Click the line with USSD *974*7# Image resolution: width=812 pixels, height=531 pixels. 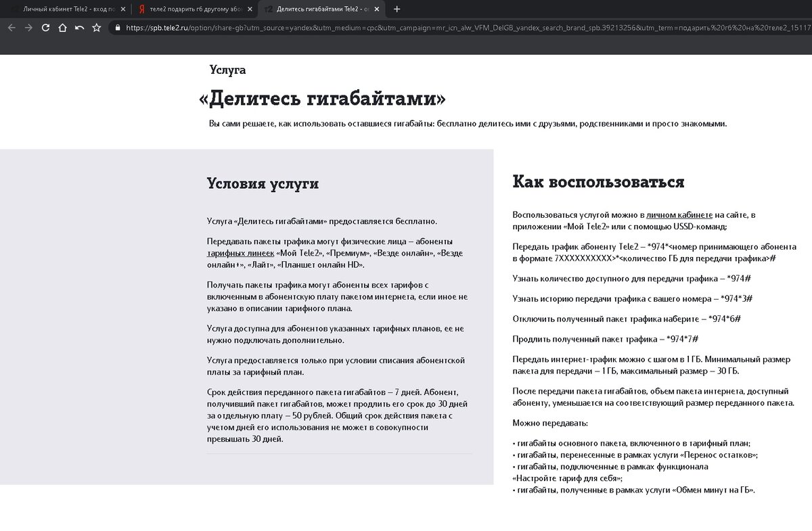(605, 338)
